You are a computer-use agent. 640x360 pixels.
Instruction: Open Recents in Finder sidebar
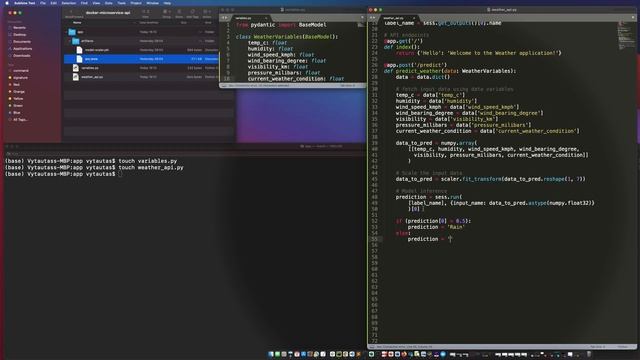(19, 28)
